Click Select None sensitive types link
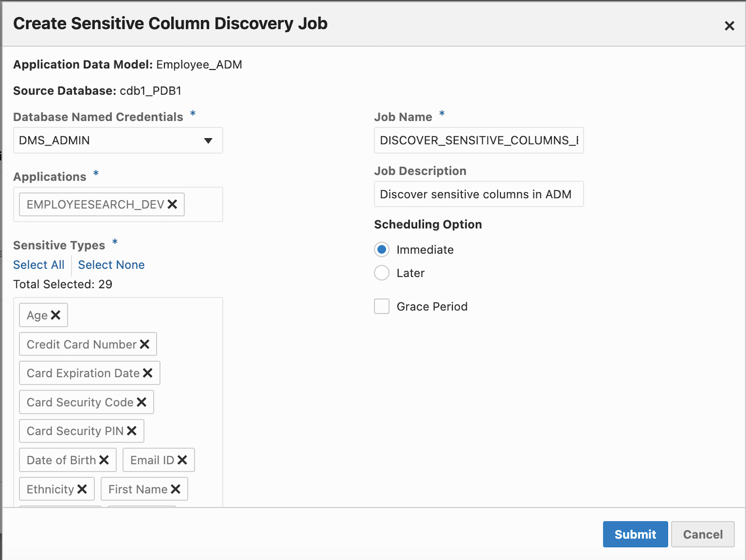Viewport: 746px width, 560px height. click(111, 264)
